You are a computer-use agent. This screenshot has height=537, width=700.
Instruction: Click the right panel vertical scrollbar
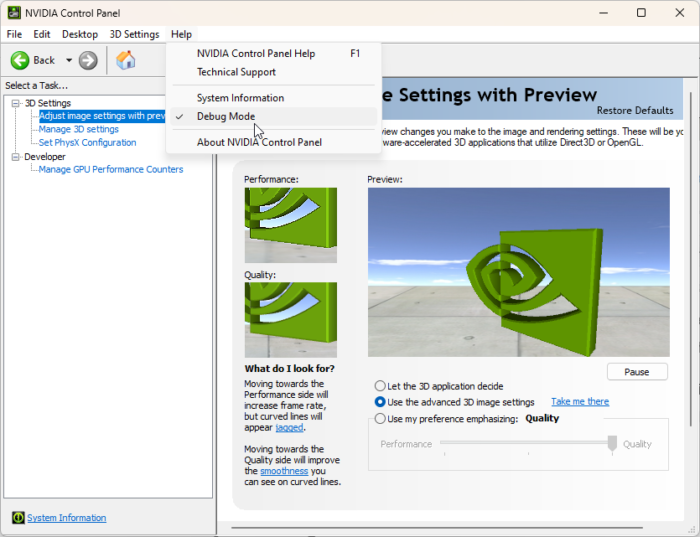pyautogui.click(x=691, y=259)
